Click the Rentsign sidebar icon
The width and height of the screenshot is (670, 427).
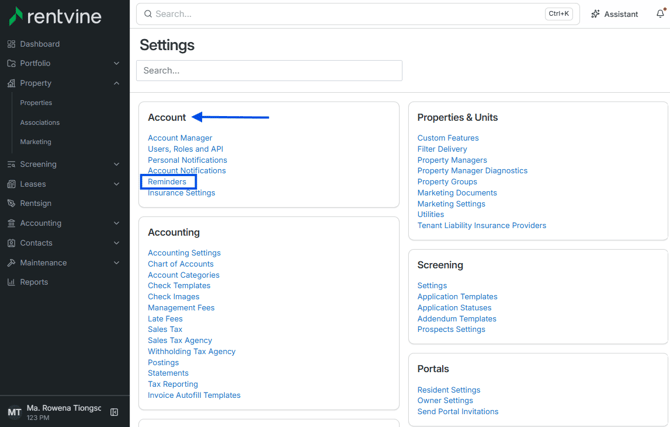click(11, 203)
